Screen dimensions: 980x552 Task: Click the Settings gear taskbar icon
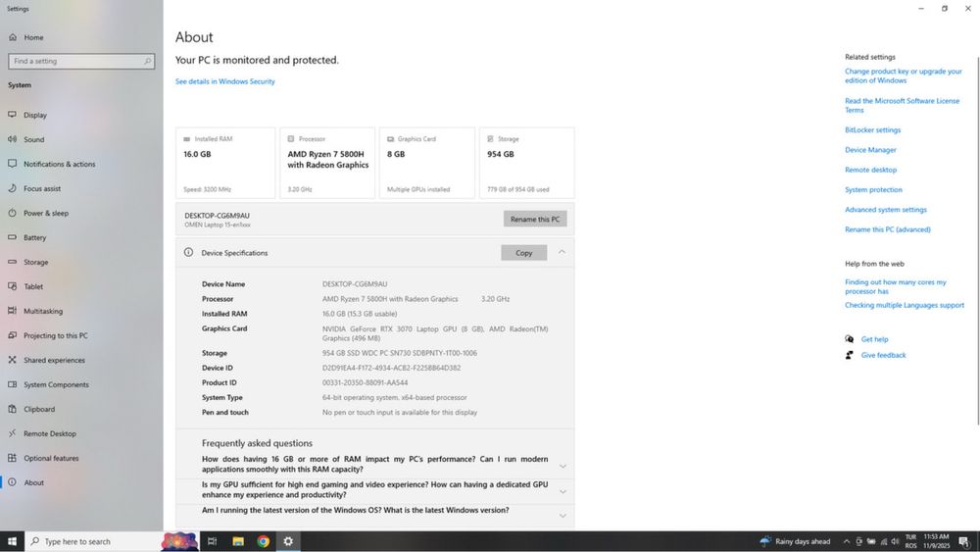coord(288,541)
